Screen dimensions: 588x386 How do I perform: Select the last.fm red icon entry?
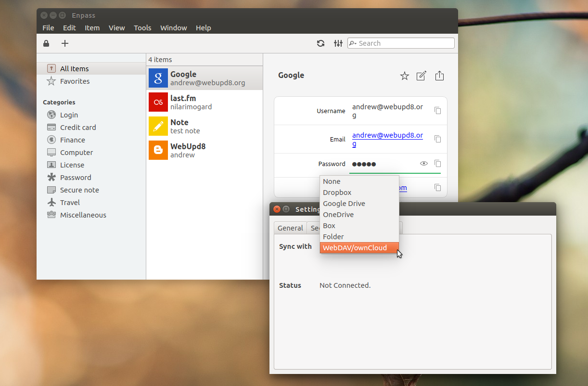(158, 102)
